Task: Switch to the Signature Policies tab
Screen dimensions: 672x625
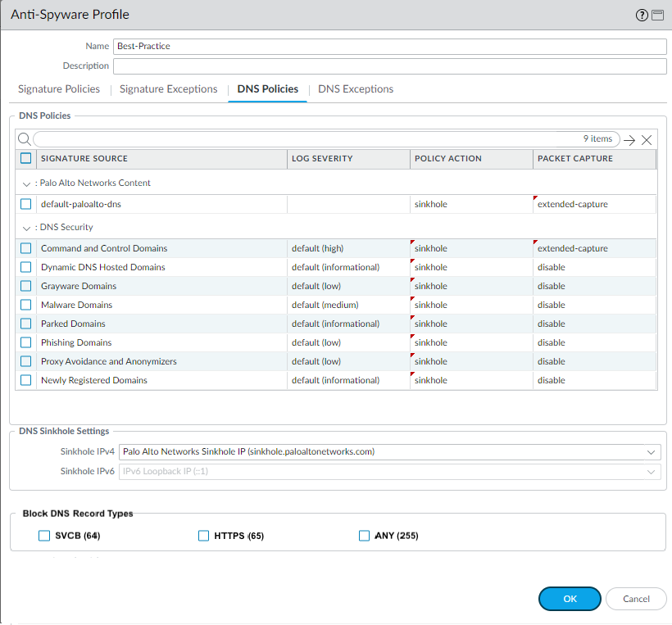Action: point(59,89)
